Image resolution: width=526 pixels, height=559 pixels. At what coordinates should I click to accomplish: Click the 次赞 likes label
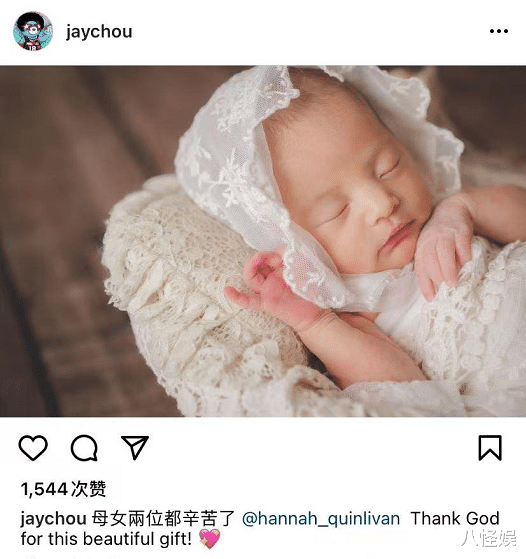tap(89, 489)
